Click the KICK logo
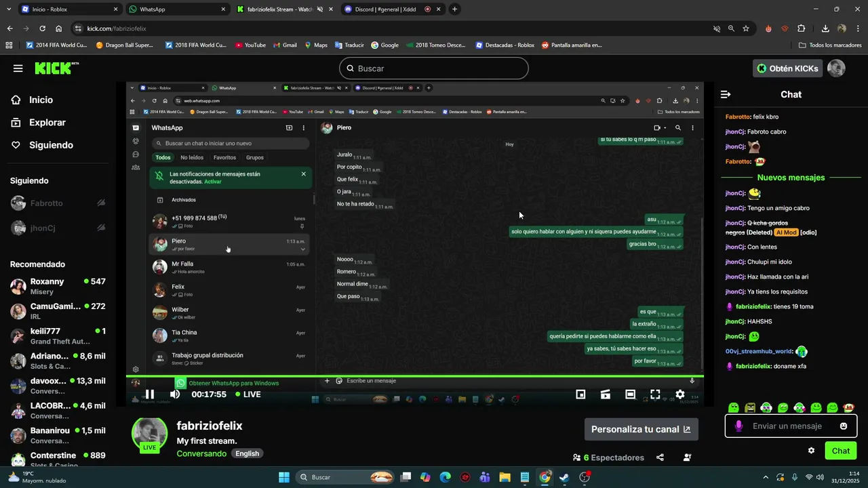This screenshot has height=488, width=868. [x=56, y=68]
